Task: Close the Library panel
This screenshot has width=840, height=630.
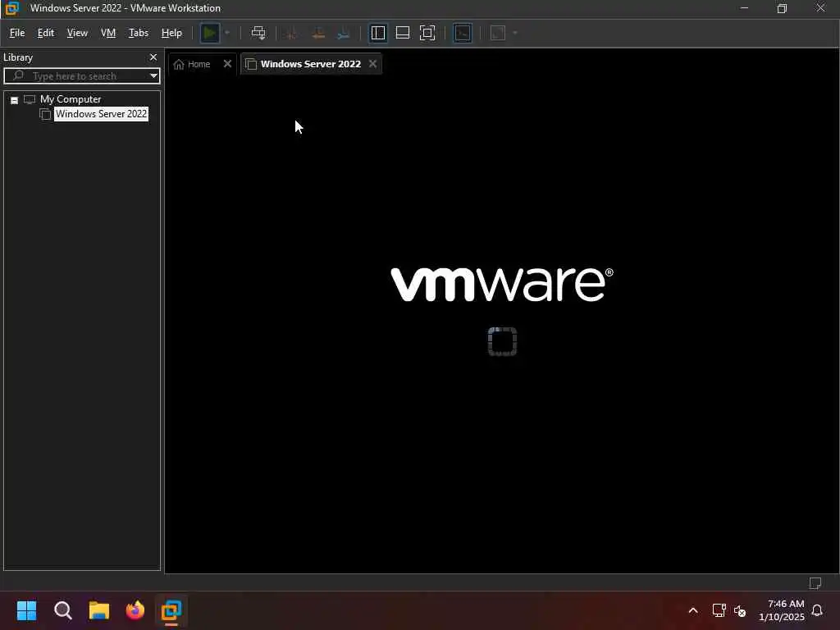Action: tap(153, 57)
